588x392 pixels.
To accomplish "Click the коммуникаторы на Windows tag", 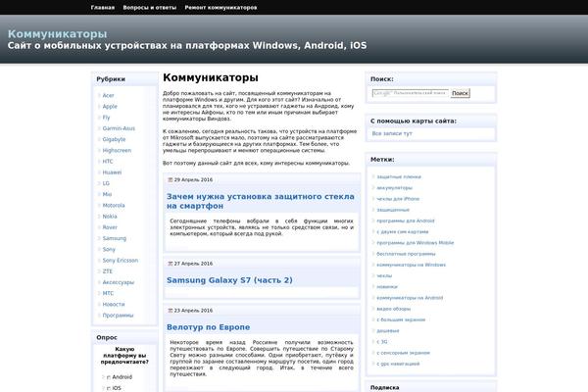I will pyautogui.click(x=412, y=265).
